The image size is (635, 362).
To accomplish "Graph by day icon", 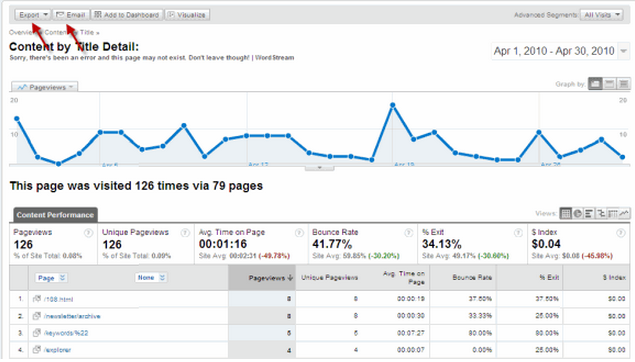I will [595, 84].
